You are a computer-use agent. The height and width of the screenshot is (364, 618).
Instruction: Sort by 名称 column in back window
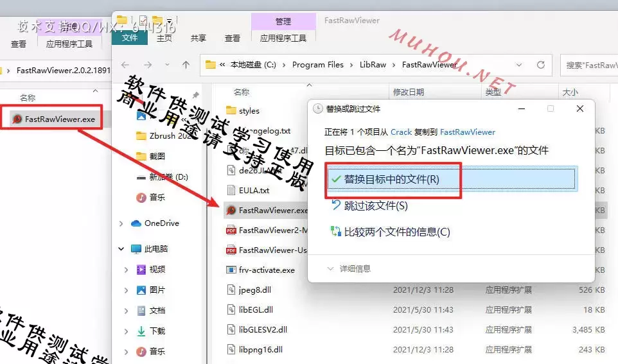point(28,98)
